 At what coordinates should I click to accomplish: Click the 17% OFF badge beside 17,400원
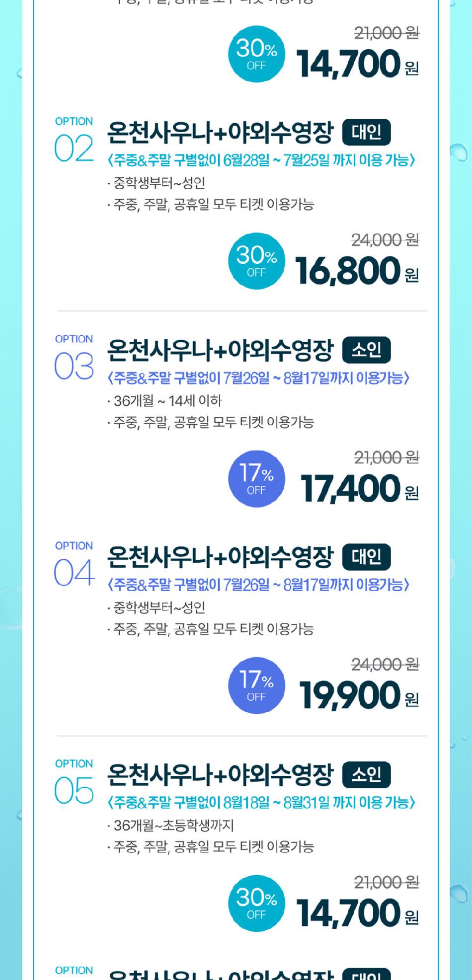point(256,479)
